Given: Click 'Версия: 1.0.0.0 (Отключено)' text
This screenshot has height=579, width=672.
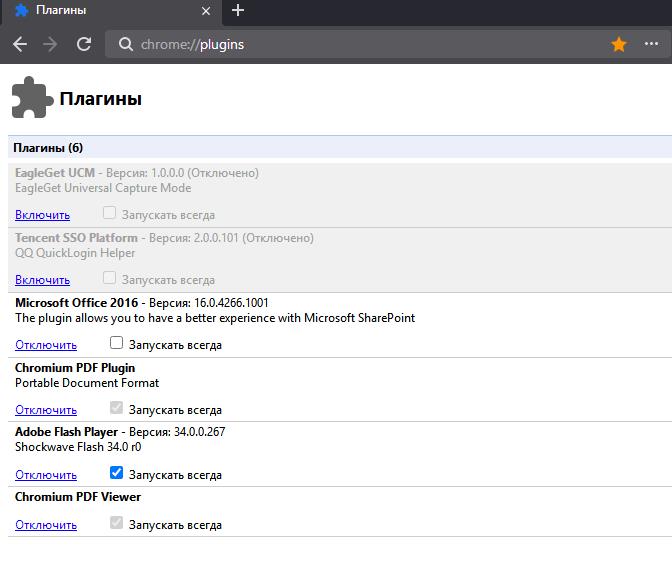Looking at the screenshot, I should coord(182,173).
